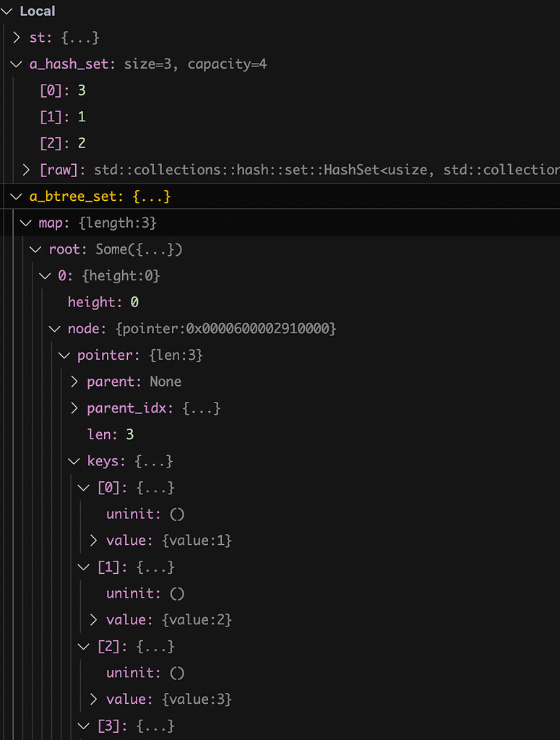Collapse the a_hash_set variable
The image size is (560, 740).
point(16,64)
